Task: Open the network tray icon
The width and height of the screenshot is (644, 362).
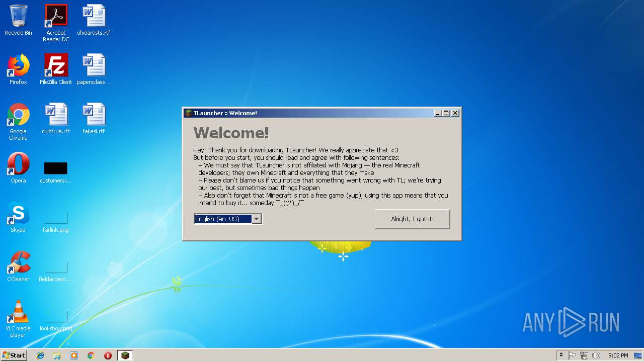Action: [x=584, y=355]
